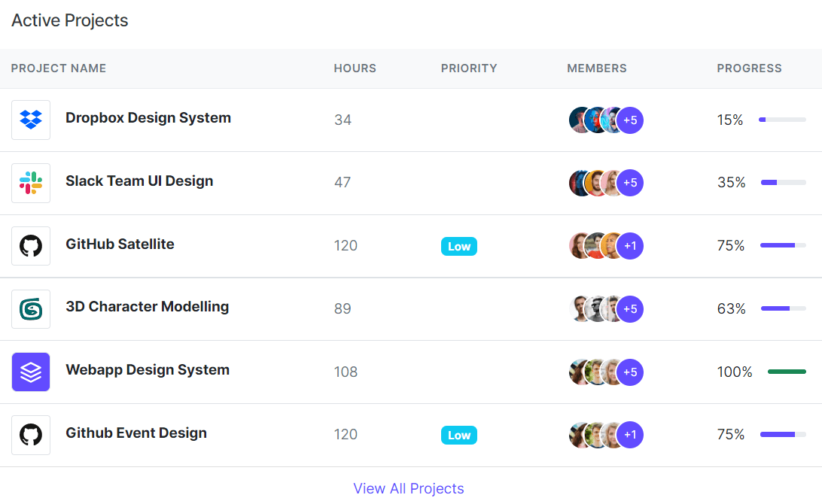The width and height of the screenshot is (822, 504).
Task: Open the View All Projects link
Action: tap(409, 488)
